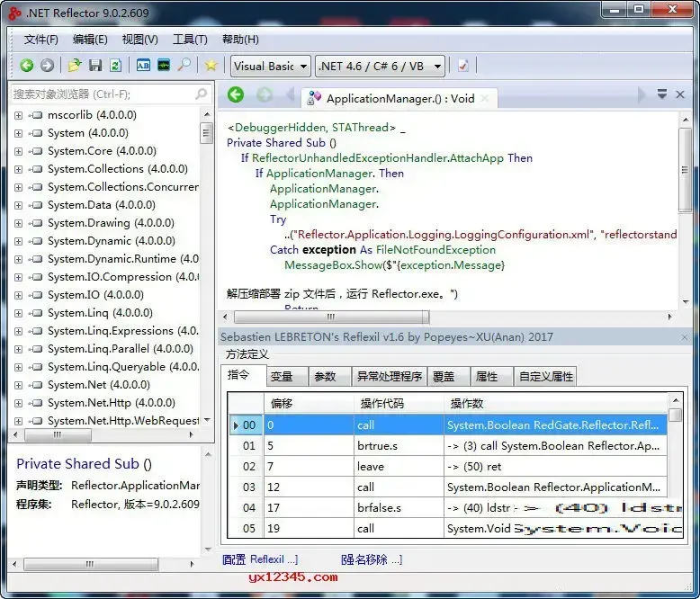Click the green Refresh icon in toolbar
The width and height of the screenshot is (700, 599).
click(x=115, y=66)
